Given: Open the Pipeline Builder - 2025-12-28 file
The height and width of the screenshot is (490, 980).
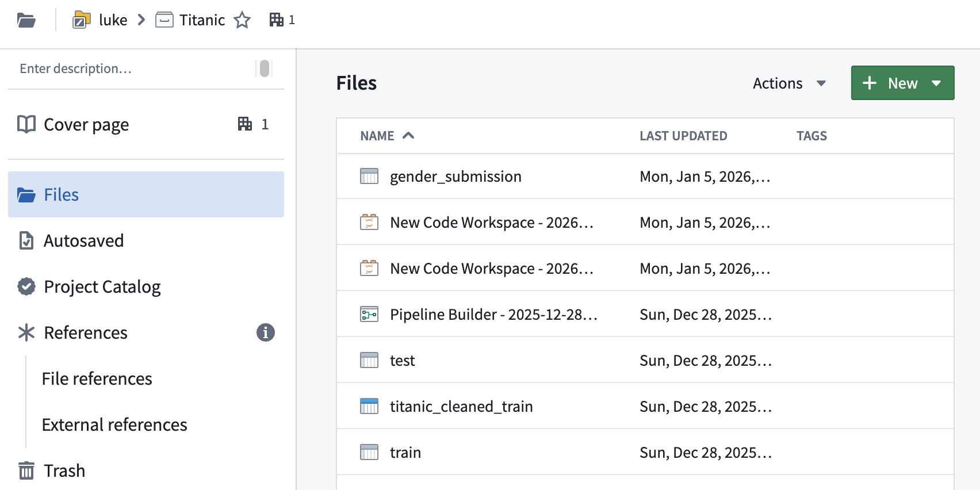Looking at the screenshot, I should click(493, 314).
